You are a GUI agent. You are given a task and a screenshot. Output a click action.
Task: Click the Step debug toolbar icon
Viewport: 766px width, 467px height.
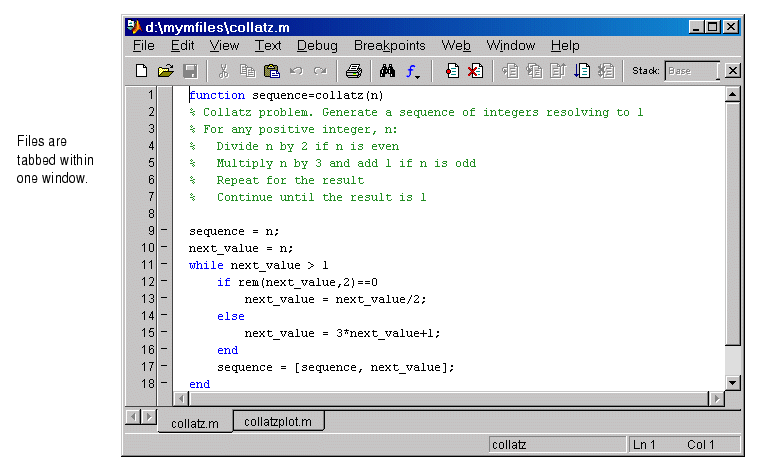pyautogui.click(x=510, y=71)
